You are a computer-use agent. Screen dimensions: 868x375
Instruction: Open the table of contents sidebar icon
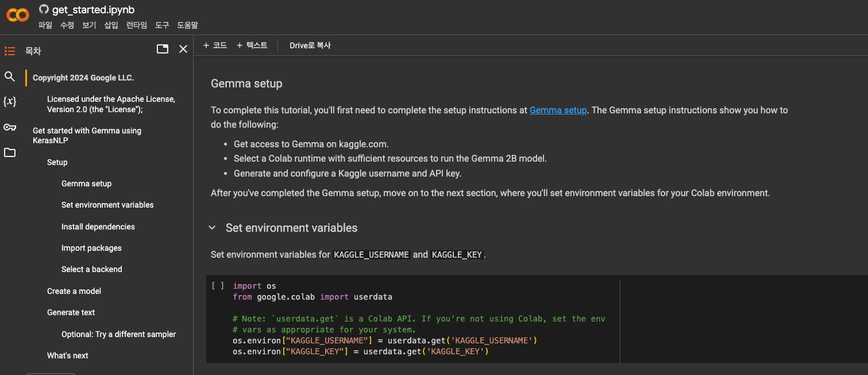click(10, 51)
